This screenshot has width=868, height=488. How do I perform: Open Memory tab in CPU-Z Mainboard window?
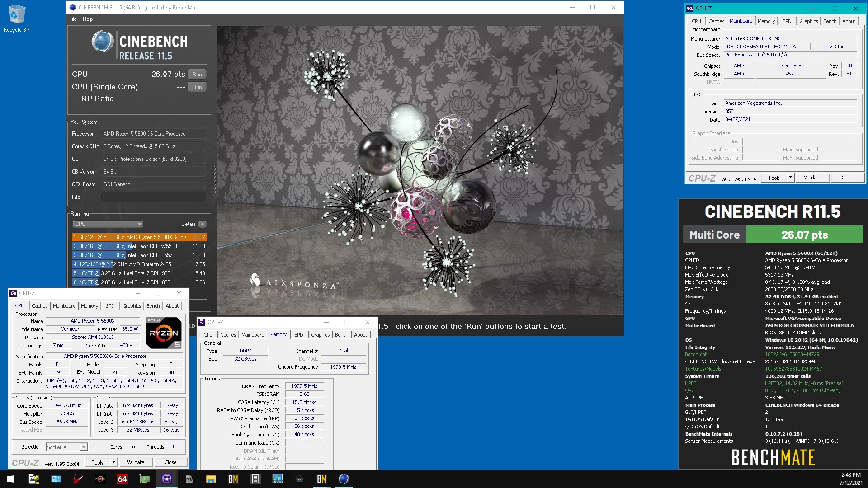tap(766, 21)
